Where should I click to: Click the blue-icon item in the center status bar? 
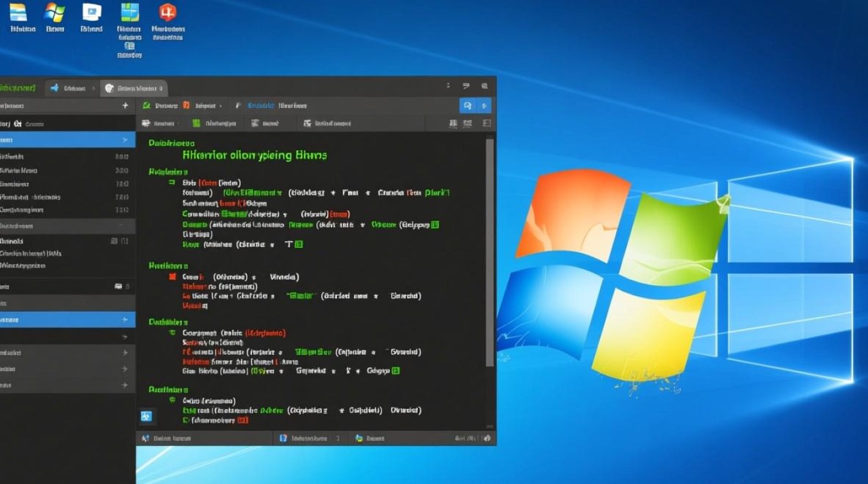click(304, 438)
